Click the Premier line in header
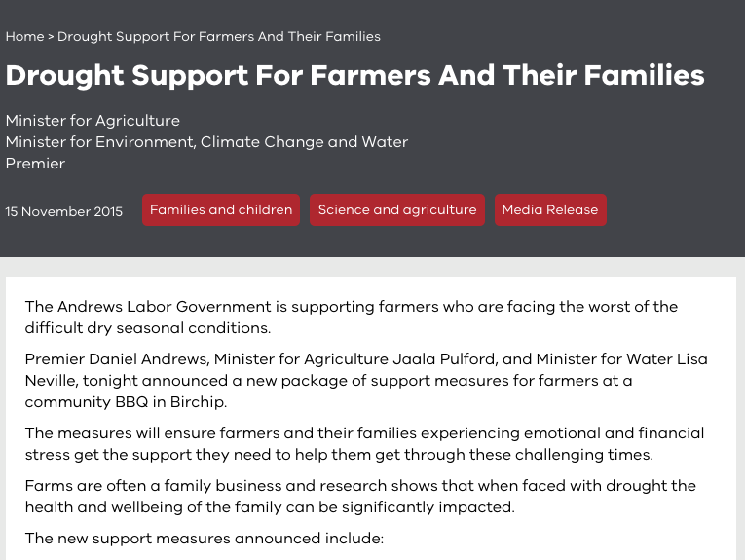The width and height of the screenshot is (745, 560). click(35, 164)
